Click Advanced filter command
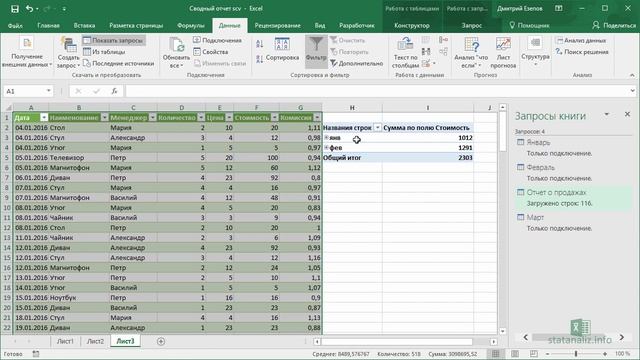This screenshot has width=640, height=360. (x=356, y=63)
